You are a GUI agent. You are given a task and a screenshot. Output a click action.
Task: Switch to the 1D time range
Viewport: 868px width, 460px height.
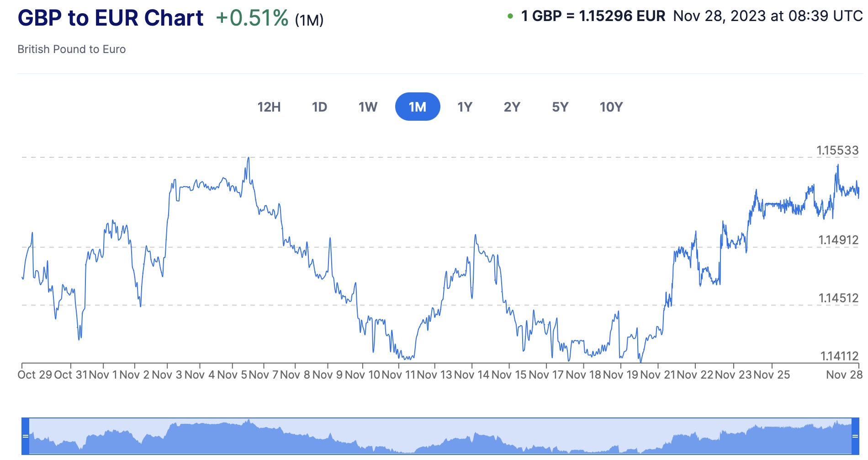tap(319, 107)
